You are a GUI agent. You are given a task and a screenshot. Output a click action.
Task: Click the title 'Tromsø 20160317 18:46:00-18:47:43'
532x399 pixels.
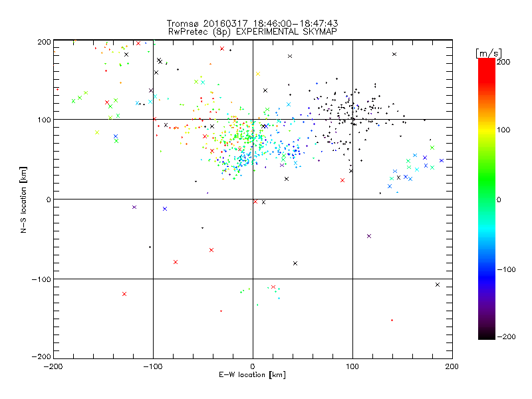click(252, 23)
